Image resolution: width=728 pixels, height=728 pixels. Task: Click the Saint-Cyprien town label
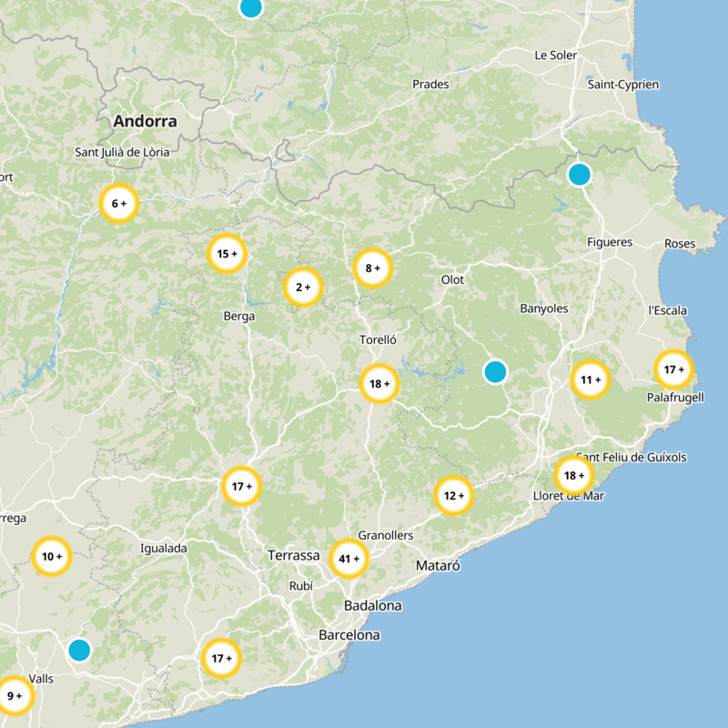pos(623,85)
